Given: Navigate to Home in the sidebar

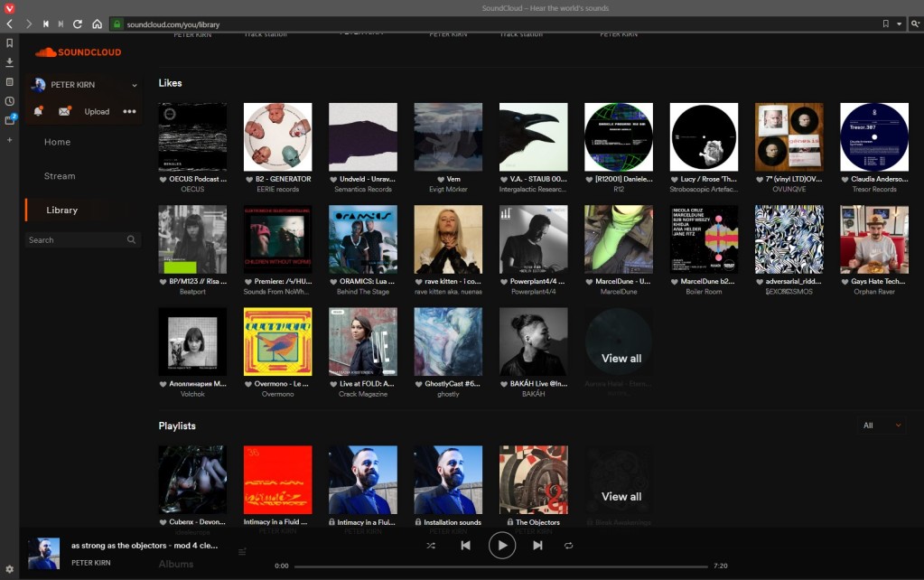Looking at the screenshot, I should point(57,142).
